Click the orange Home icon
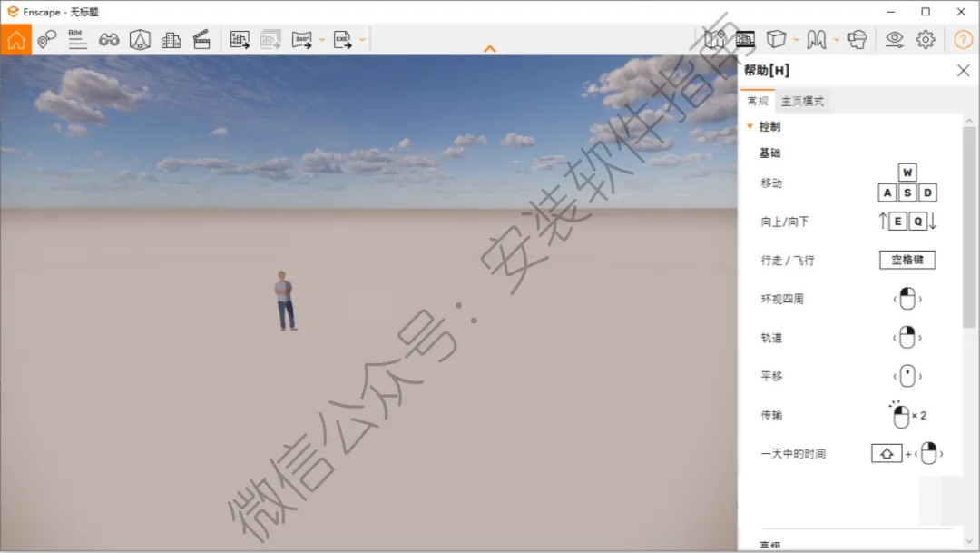 pos(16,39)
